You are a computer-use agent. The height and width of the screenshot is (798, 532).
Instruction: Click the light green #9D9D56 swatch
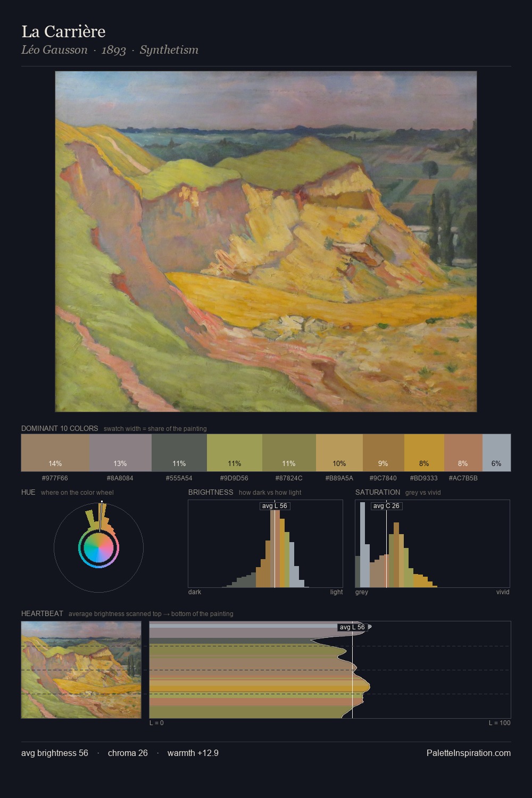click(x=235, y=453)
